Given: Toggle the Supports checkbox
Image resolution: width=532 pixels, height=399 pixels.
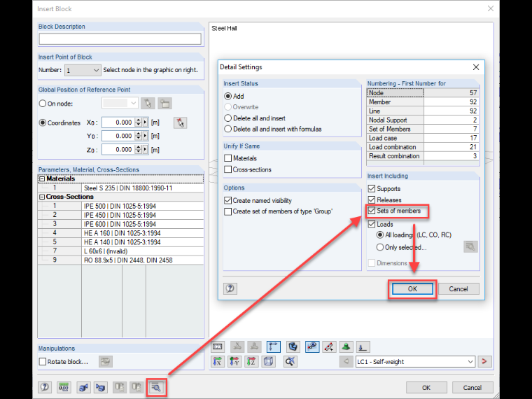Looking at the screenshot, I should coord(372,188).
